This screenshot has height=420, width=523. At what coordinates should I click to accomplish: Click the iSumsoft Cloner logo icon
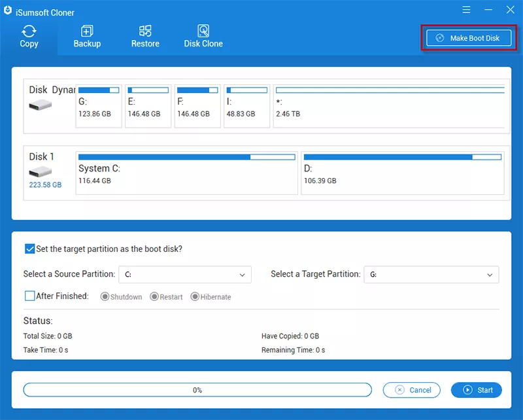coord(8,10)
